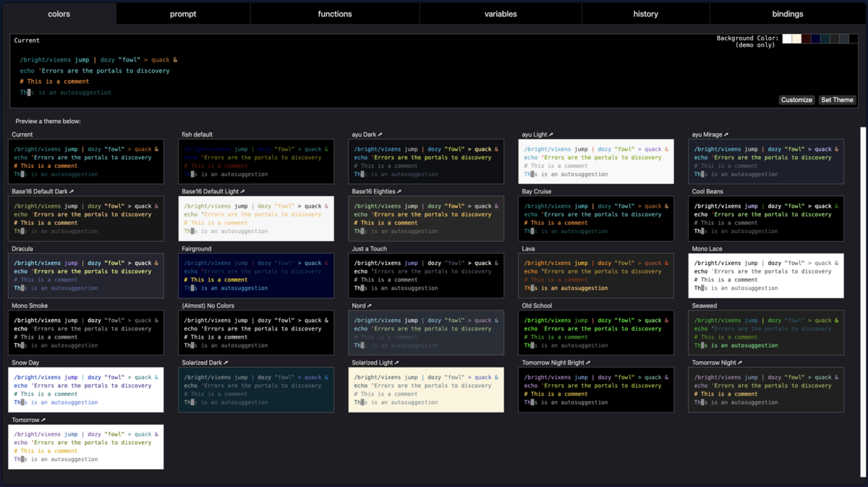This screenshot has height=487, width=868.
Task: Select the Dracula theme preview
Action: click(x=86, y=276)
